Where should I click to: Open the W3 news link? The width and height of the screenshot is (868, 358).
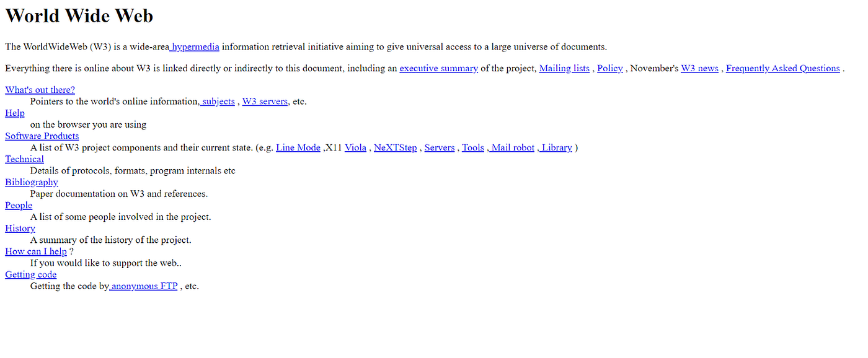(x=699, y=68)
